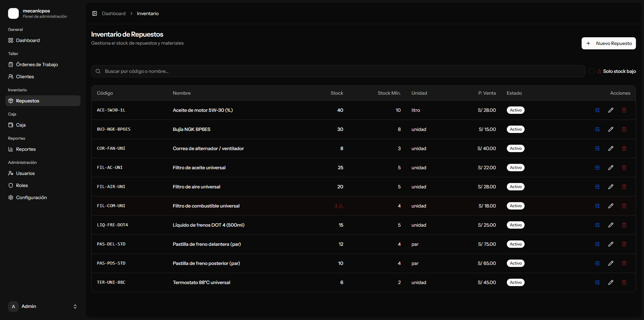The image size is (644, 320).
Task: Click the Activo badge for ACE-5W30-1L
Action: point(516,110)
